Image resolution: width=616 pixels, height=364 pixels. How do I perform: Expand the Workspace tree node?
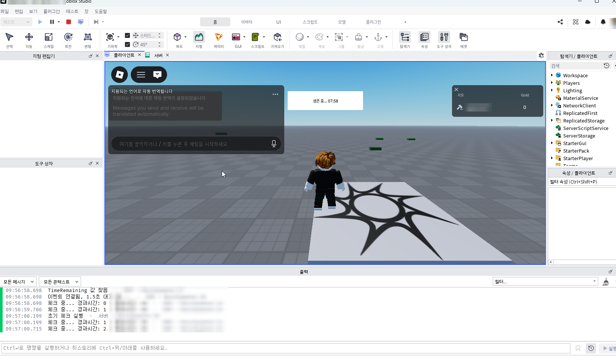click(x=552, y=75)
